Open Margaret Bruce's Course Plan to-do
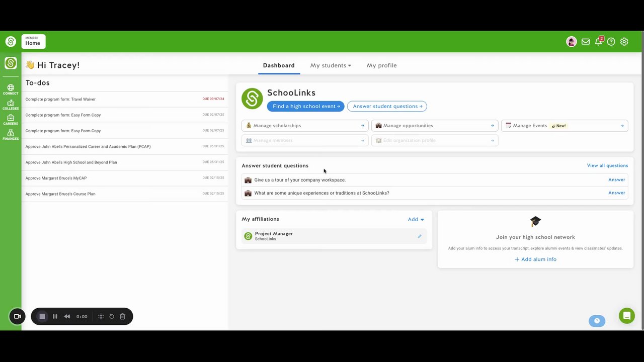The image size is (644, 362). point(125,194)
